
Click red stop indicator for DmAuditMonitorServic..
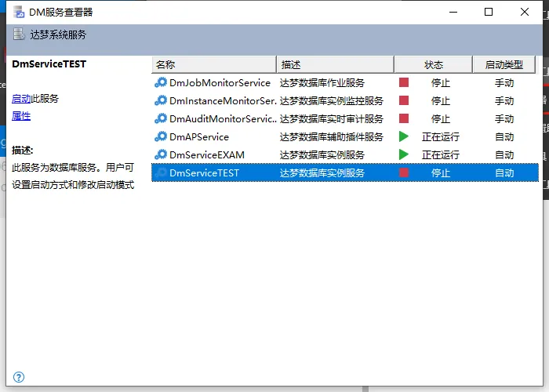(x=404, y=118)
